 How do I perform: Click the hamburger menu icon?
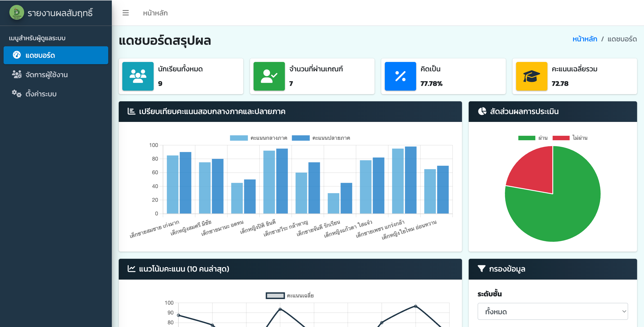125,13
